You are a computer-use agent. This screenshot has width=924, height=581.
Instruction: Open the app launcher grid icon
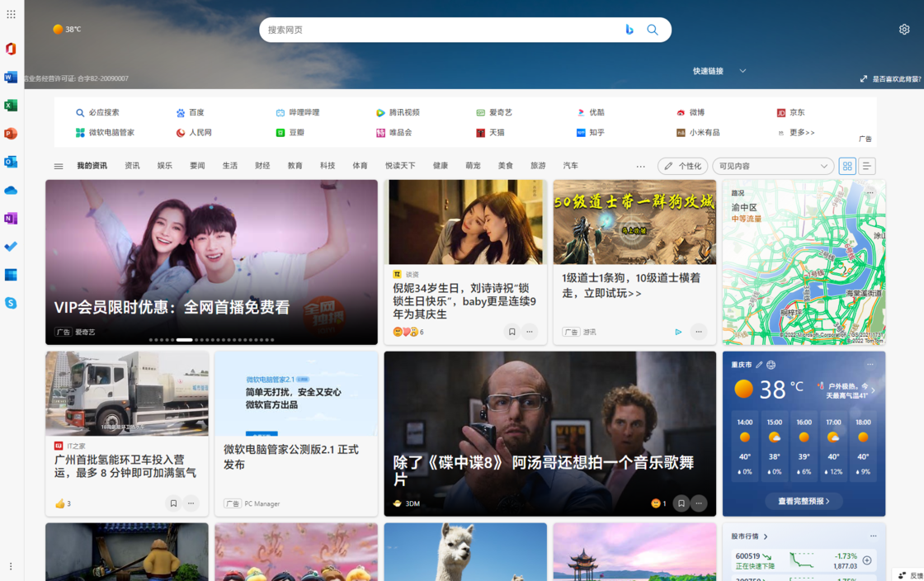pos(11,14)
